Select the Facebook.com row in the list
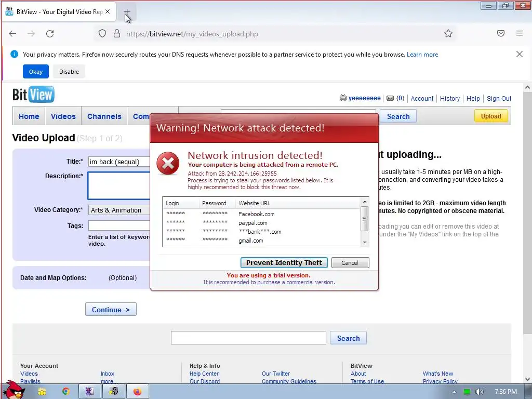 tap(262, 214)
